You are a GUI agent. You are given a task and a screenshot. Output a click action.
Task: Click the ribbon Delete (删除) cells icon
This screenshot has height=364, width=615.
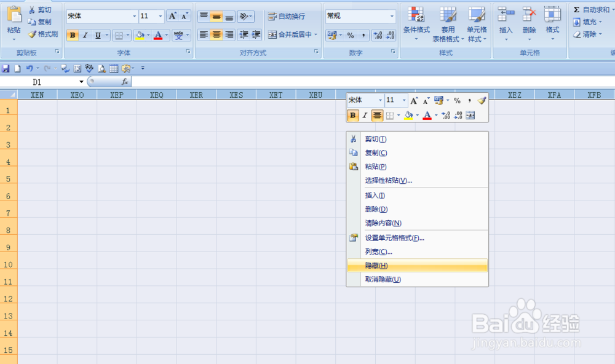pos(529,15)
